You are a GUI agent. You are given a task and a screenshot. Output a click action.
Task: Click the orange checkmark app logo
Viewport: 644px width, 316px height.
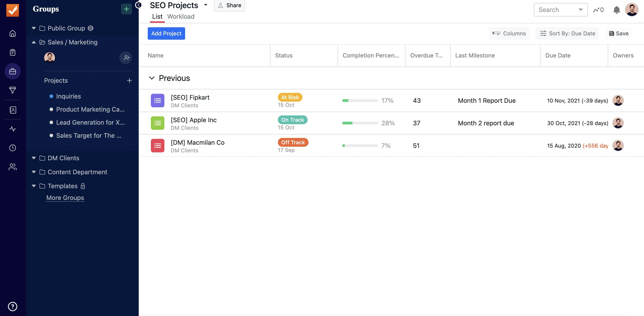[13, 10]
